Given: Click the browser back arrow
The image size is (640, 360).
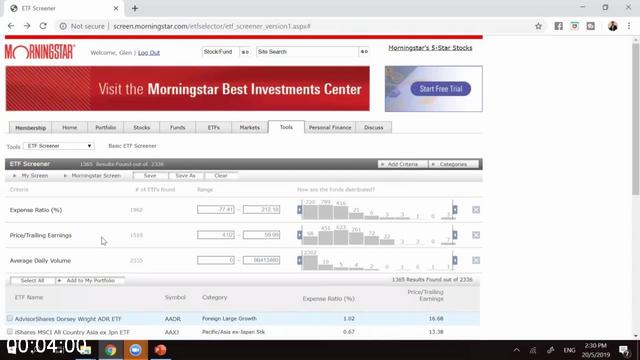Looking at the screenshot, I should pos(11,26).
